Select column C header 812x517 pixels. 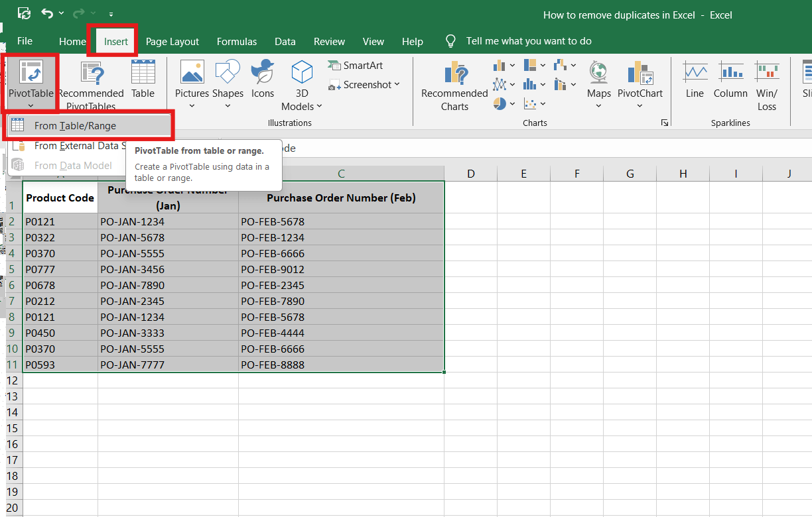[341, 174]
